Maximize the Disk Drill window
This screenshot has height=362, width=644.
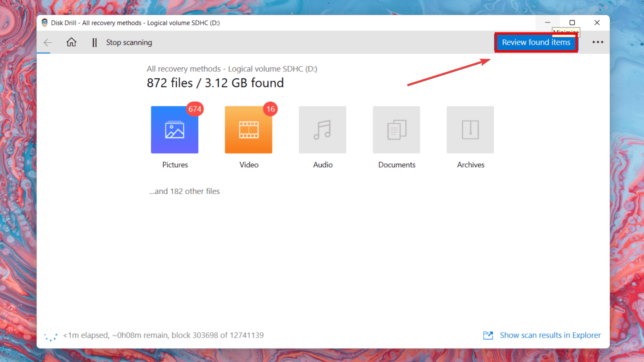coord(572,22)
